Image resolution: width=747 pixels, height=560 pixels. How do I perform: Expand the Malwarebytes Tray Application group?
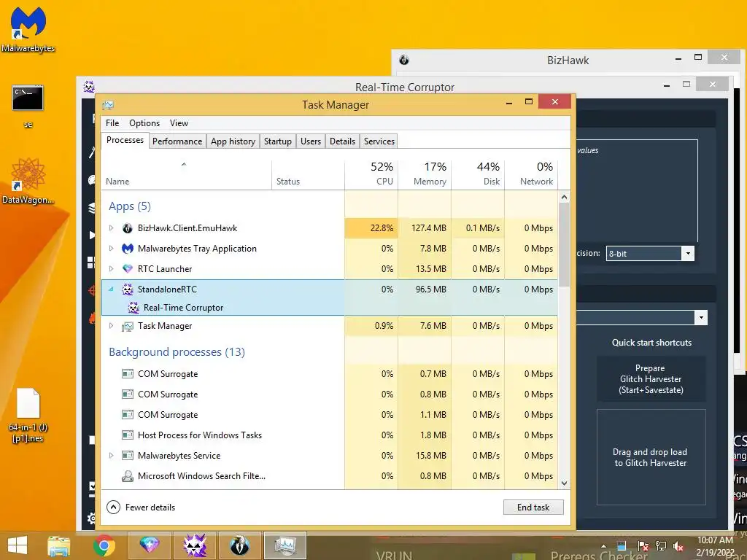(x=111, y=249)
